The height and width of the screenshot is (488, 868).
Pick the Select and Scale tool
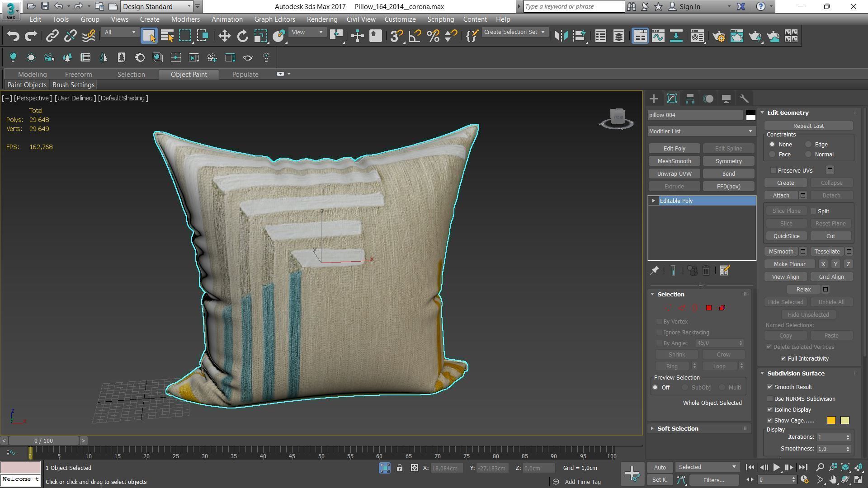tap(260, 36)
